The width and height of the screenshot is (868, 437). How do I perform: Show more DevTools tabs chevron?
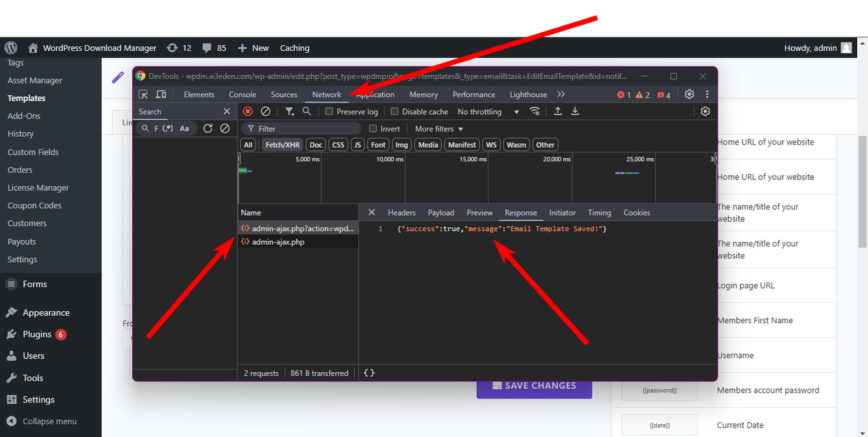[x=561, y=94]
